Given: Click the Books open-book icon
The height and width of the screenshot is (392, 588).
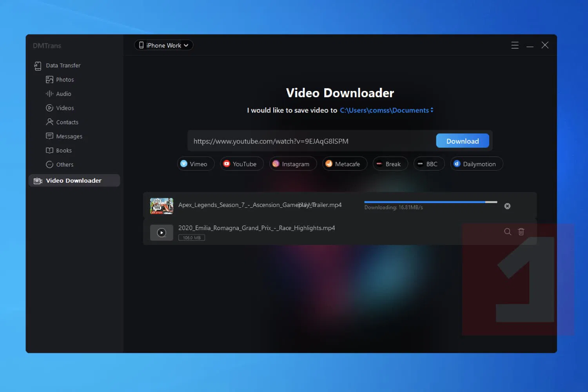Looking at the screenshot, I should click(x=49, y=150).
